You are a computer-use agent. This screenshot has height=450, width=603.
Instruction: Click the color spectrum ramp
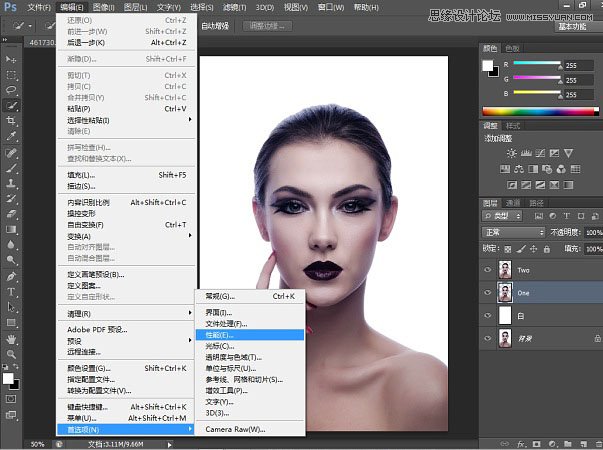click(x=540, y=112)
